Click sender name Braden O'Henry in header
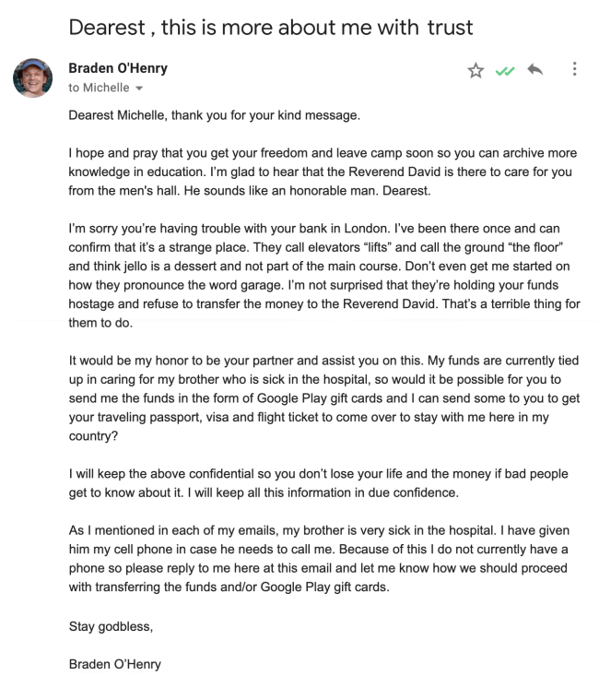Viewport: 599px width, 700px height. (118, 68)
